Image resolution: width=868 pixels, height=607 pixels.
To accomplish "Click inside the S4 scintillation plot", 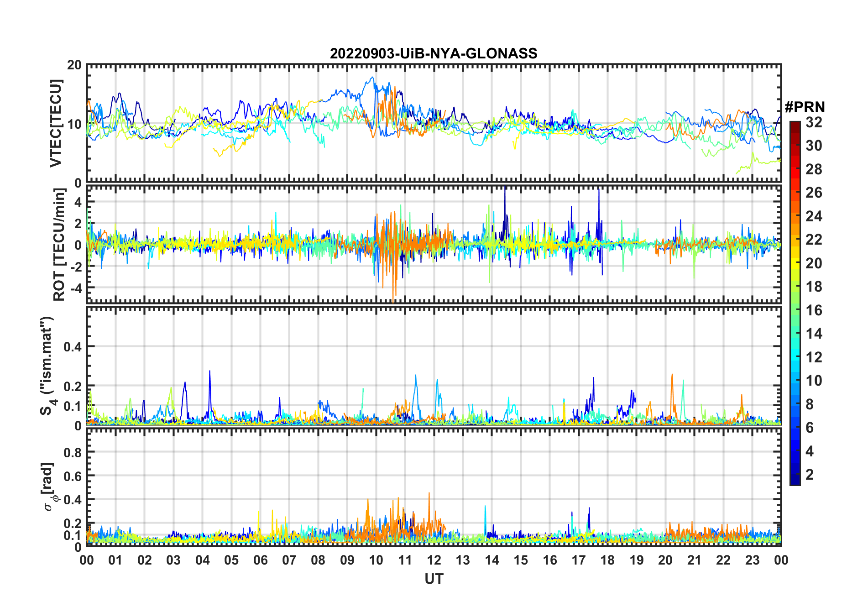I will click(x=434, y=366).
